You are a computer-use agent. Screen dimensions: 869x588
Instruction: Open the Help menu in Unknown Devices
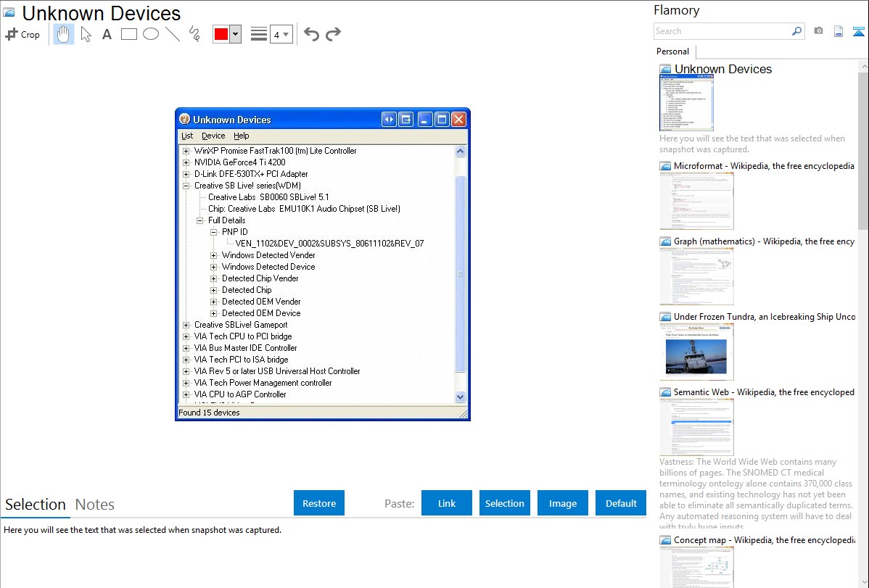coord(241,136)
